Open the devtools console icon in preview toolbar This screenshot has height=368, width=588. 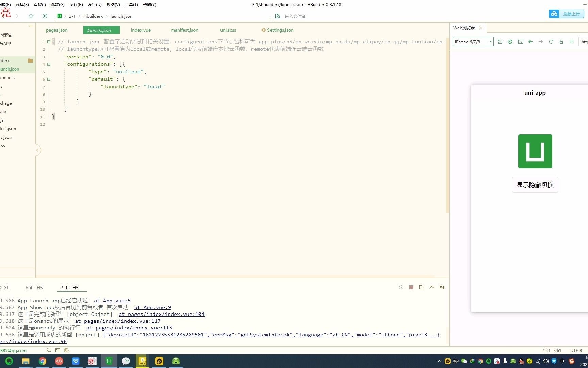521,42
